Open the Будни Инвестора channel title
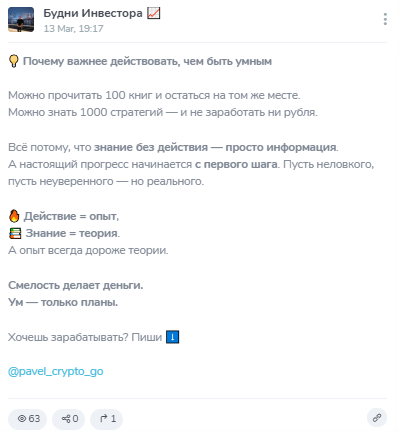The height and width of the screenshot is (435, 400). (93, 13)
